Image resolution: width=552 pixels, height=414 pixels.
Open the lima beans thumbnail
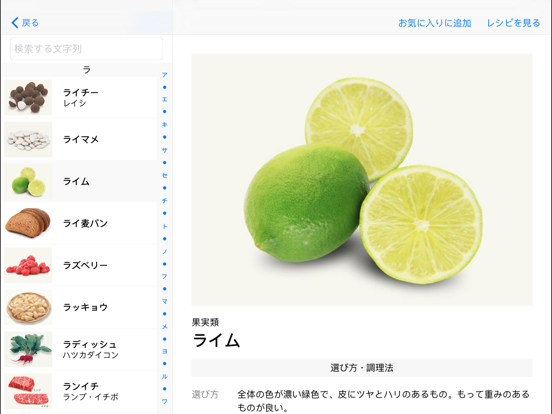pos(28,139)
